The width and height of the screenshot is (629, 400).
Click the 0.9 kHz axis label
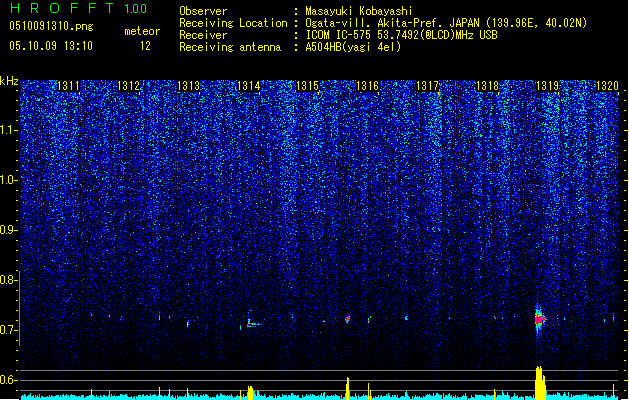point(9,230)
